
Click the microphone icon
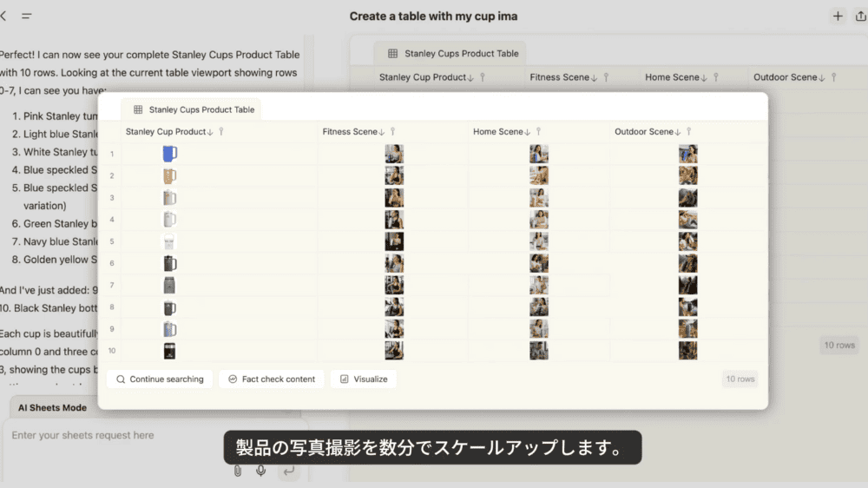[260, 471]
